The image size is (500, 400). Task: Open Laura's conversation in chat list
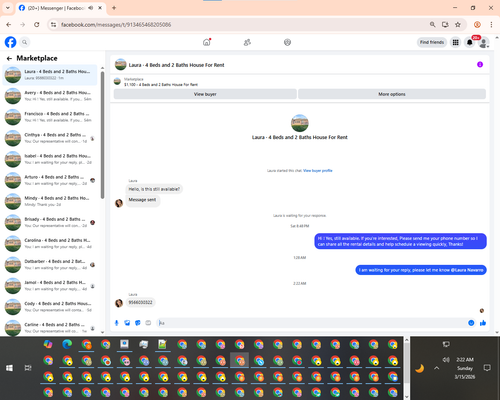(x=50, y=75)
